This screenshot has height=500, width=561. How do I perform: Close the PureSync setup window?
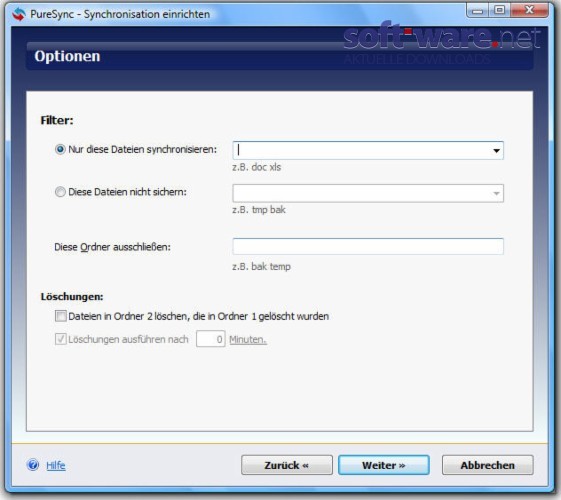pos(529,10)
